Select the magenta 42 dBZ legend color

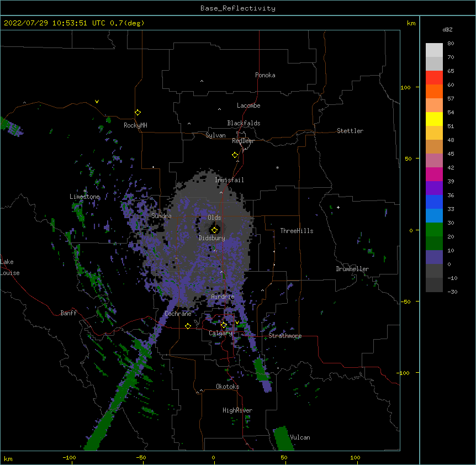point(434,174)
